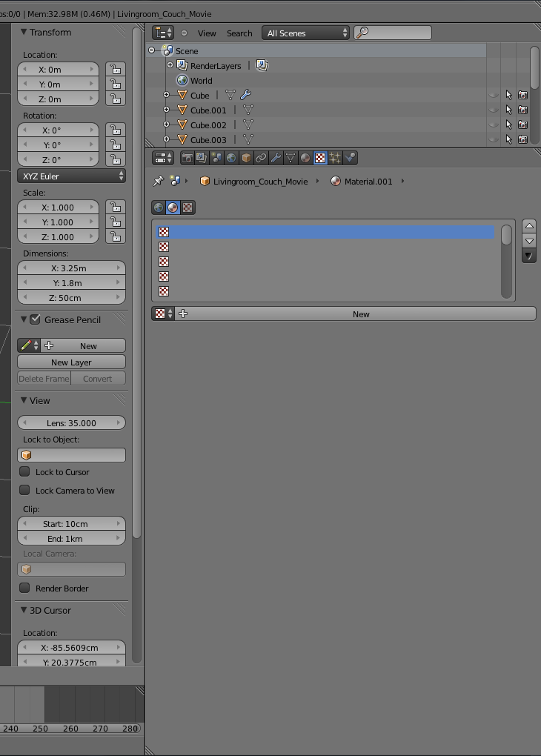Open the Particles properties tab
541x756 pixels.
click(335, 158)
